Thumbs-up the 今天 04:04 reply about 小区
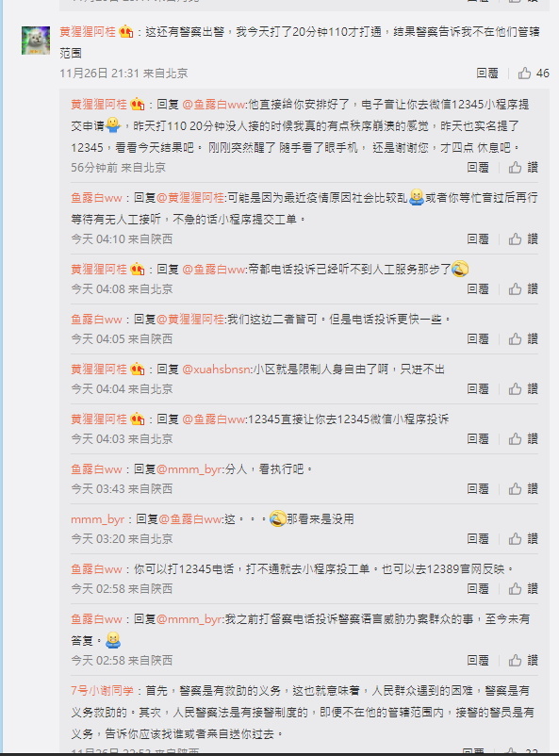The height and width of the screenshot is (756, 559). pyautogui.click(x=523, y=388)
